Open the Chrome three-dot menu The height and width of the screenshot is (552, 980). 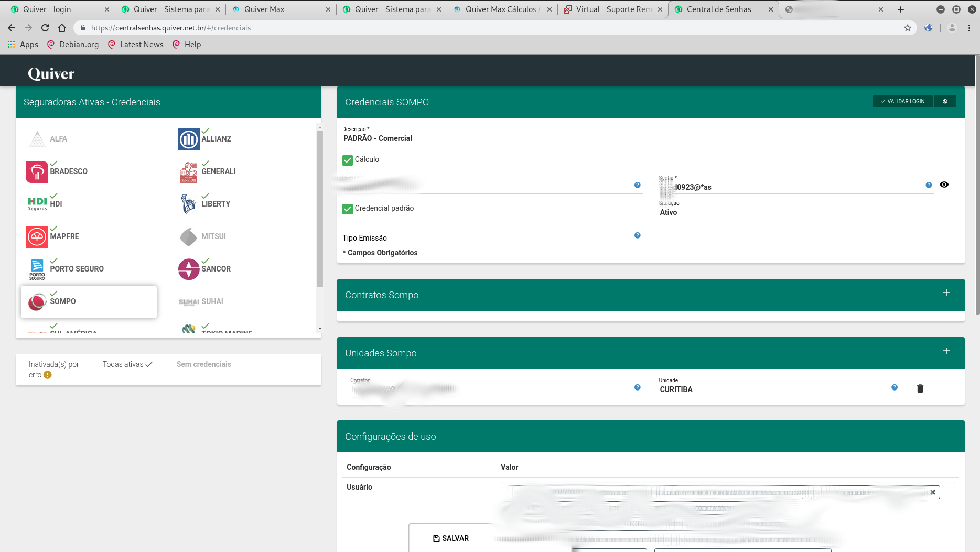coord(969,28)
